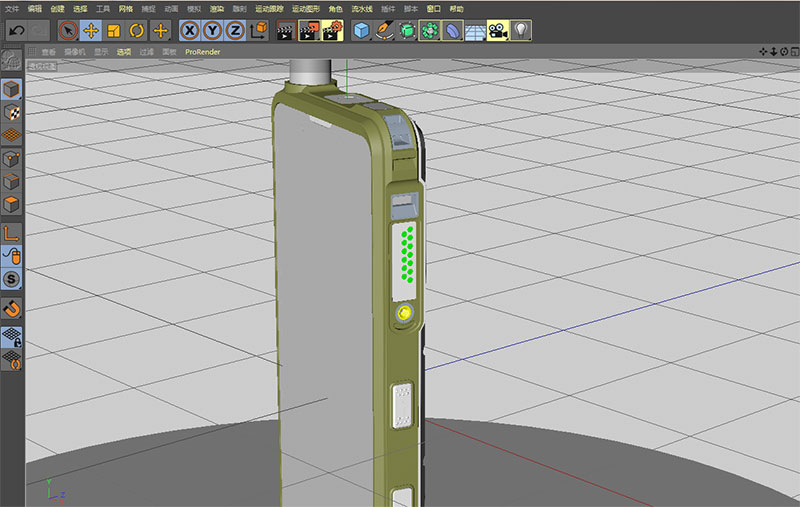This screenshot has height=507, width=800.
Task: Switch the coordinate system icon
Action: pos(259,31)
